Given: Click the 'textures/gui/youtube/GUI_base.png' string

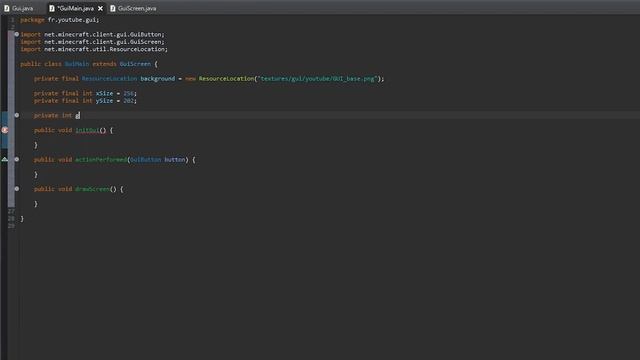Looking at the screenshot, I should [x=317, y=78].
